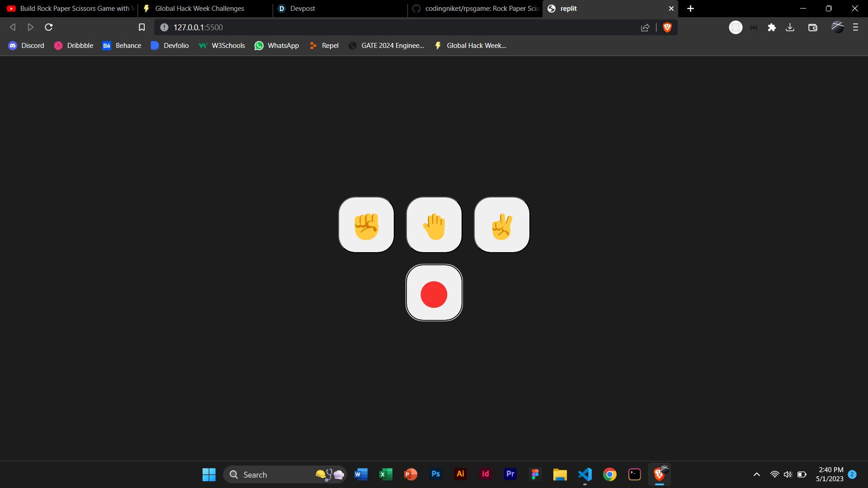Screen dimensions: 868x488
Task: Switch to the replit tab
Action: click(x=588, y=9)
